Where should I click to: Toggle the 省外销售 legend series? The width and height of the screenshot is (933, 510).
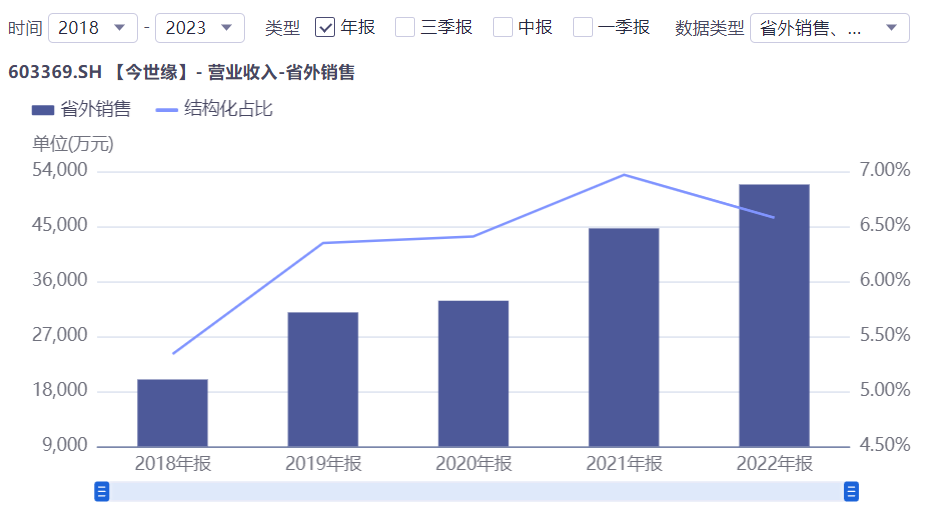[x=81, y=109]
